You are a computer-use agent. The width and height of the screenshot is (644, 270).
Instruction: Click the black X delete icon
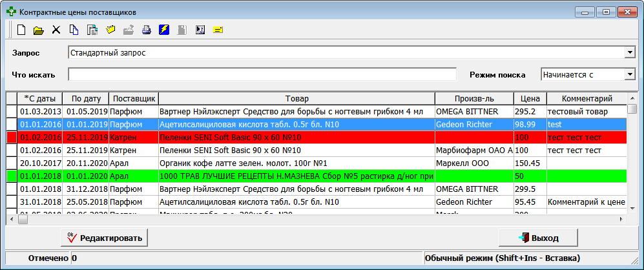[56, 30]
